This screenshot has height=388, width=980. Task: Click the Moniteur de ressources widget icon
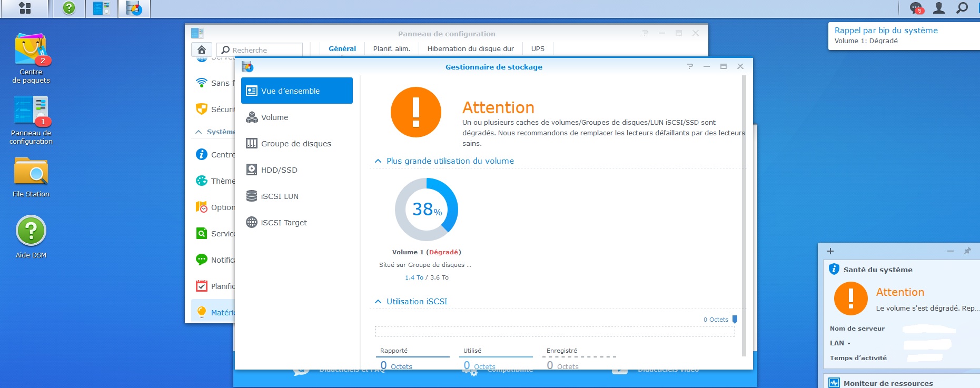click(834, 383)
